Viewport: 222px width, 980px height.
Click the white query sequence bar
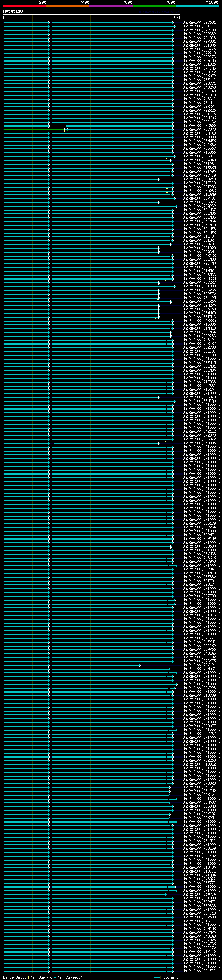(92, 15)
